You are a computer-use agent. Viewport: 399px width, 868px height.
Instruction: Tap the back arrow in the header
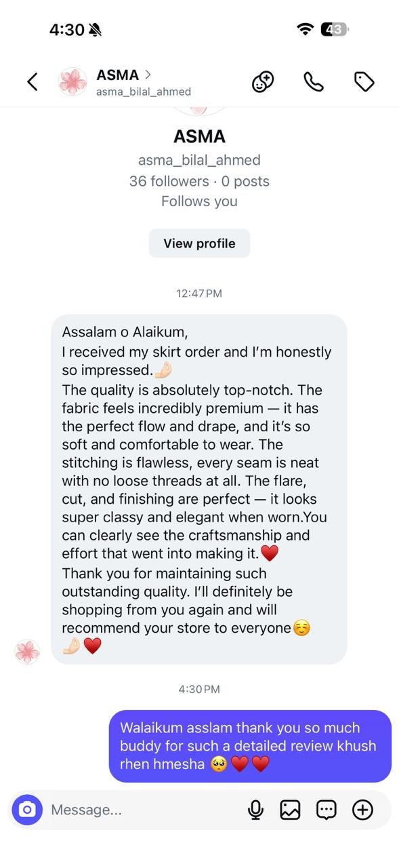coord(32,82)
